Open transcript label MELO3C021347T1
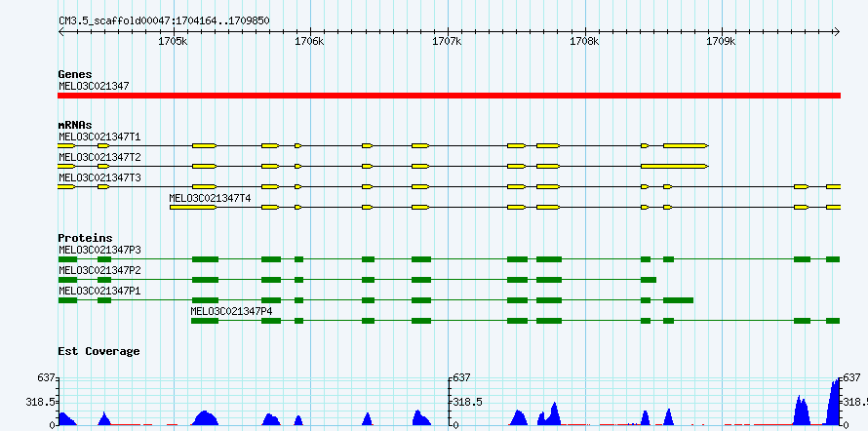868x431 pixels. click(x=99, y=137)
